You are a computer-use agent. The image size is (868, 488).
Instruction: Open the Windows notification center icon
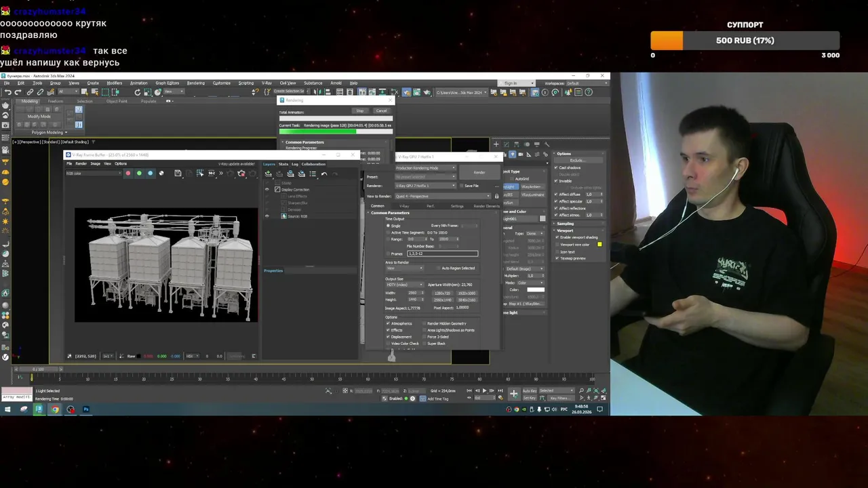point(599,409)
